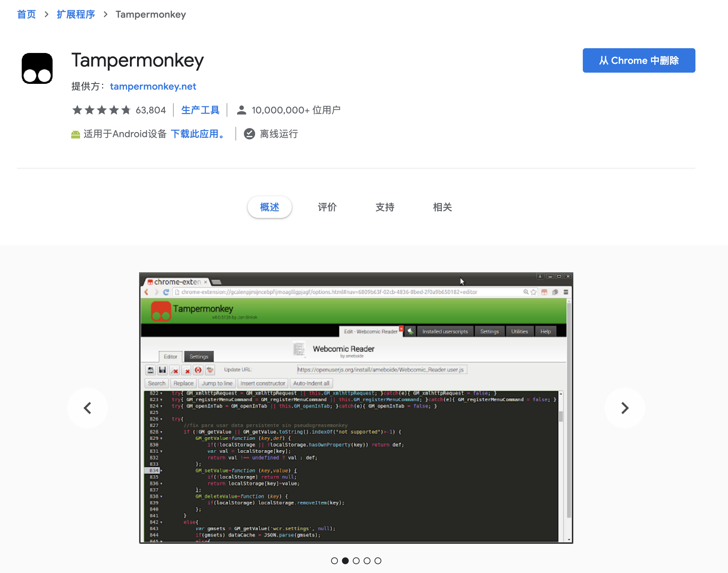Screen dimensions: 728x573
Task: Open the 评价 reviews tab
Action: click(327, 207)
